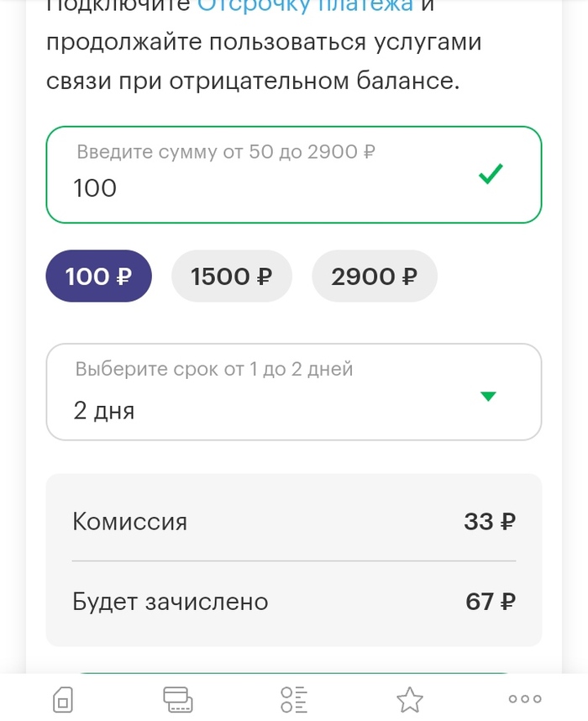Open the bank cards payment icon
The height and width of the screenshot is (721, 588).
click(x=176, y=698)
